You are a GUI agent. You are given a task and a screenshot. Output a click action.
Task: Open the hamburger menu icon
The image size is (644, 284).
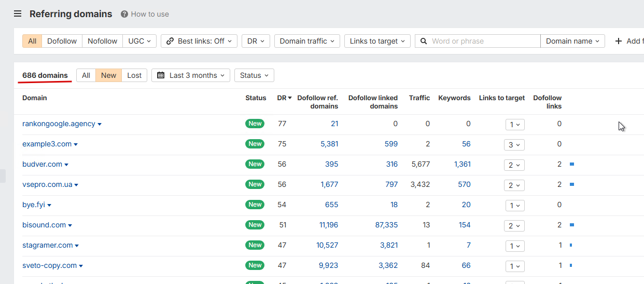tap(18, 14)
